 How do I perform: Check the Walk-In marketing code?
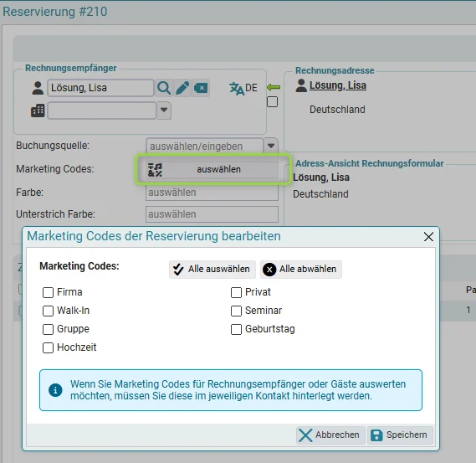[x=48, y=311]
